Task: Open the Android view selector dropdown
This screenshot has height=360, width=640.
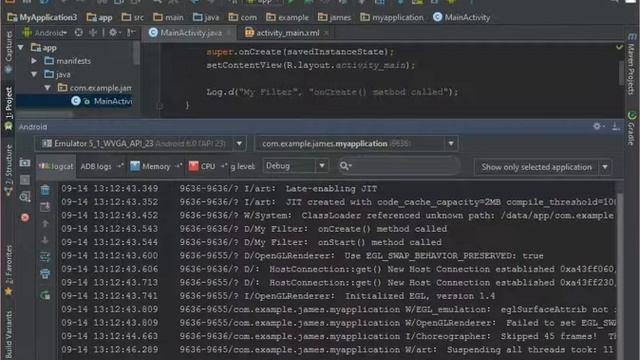Action: pyautogui.click(x=45, y=32)
